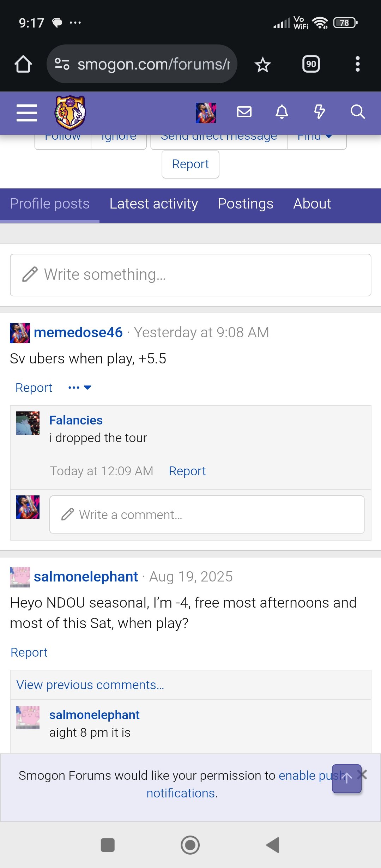The height and width of the screenshot is (868, 381).
Task: Open Chrome three-dot overflow menu
Action: 358,64
